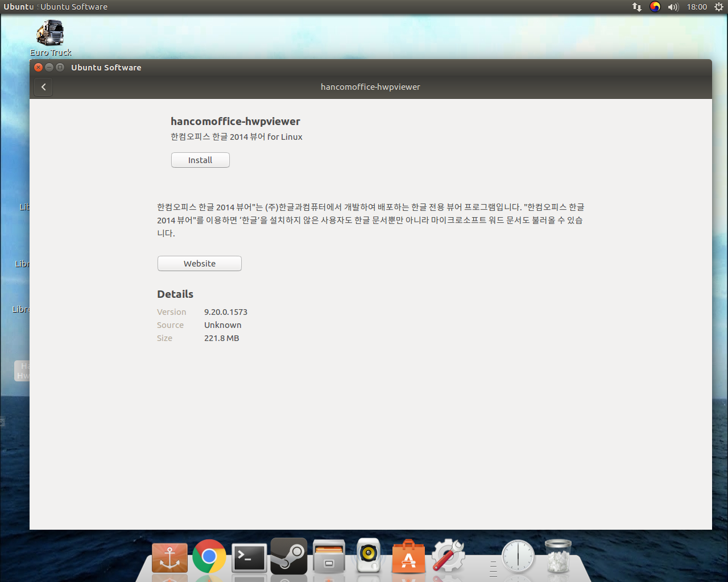Launch Google Chrome from the dock

[x=209, y=556]
